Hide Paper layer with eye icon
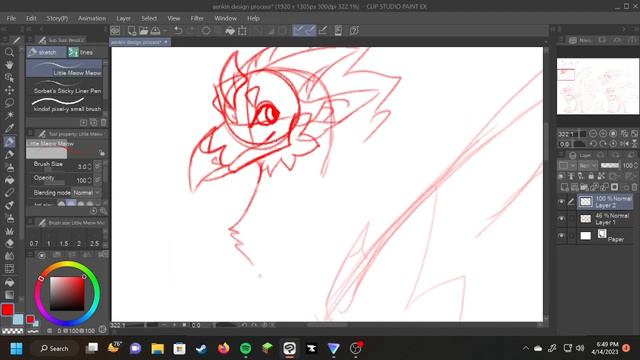 [562, 236]
